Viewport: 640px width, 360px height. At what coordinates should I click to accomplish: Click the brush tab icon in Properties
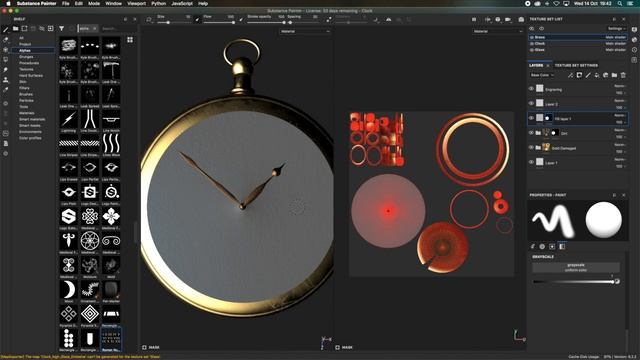coord(533,247)
